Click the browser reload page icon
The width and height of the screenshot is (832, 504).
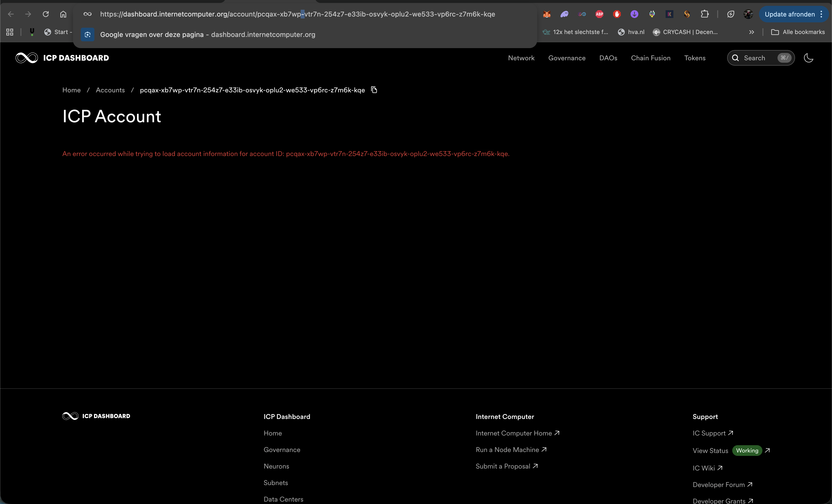tap(45, 14)
